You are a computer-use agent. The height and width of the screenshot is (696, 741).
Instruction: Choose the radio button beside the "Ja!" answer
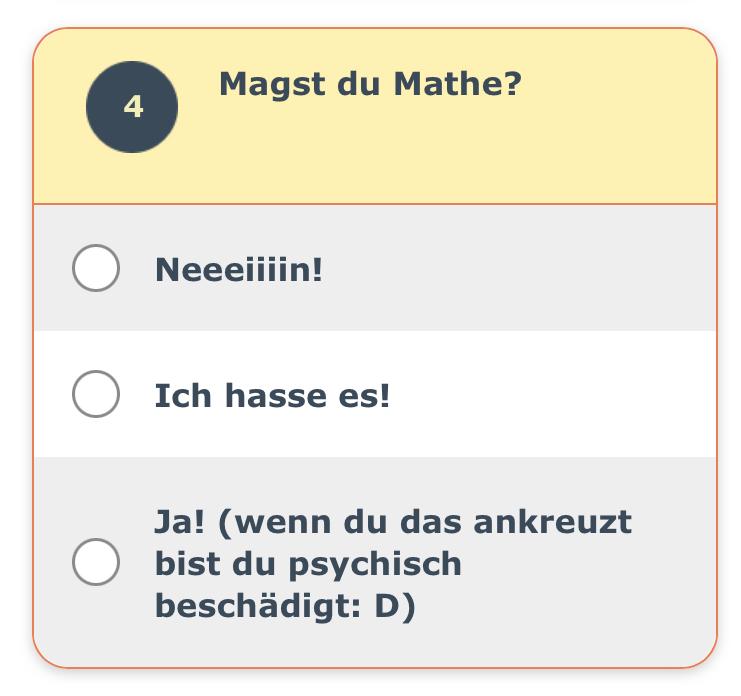tap(96, 562)
